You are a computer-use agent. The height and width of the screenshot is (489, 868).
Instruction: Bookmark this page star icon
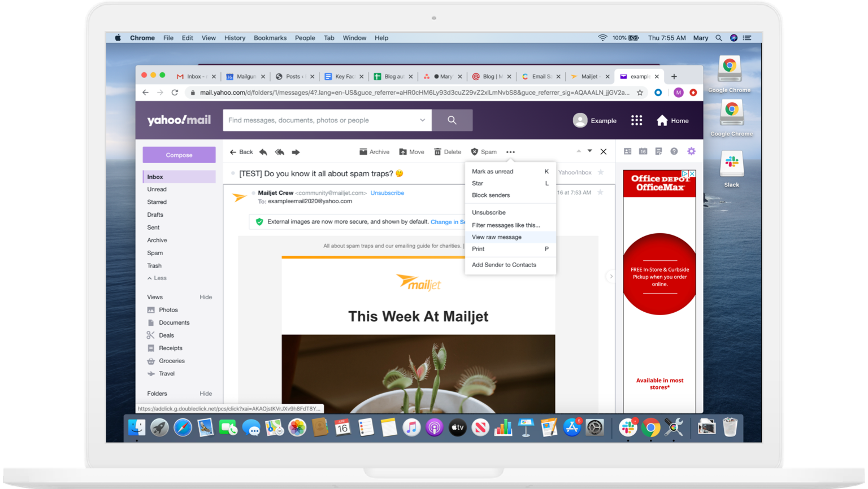coord(640,93)
